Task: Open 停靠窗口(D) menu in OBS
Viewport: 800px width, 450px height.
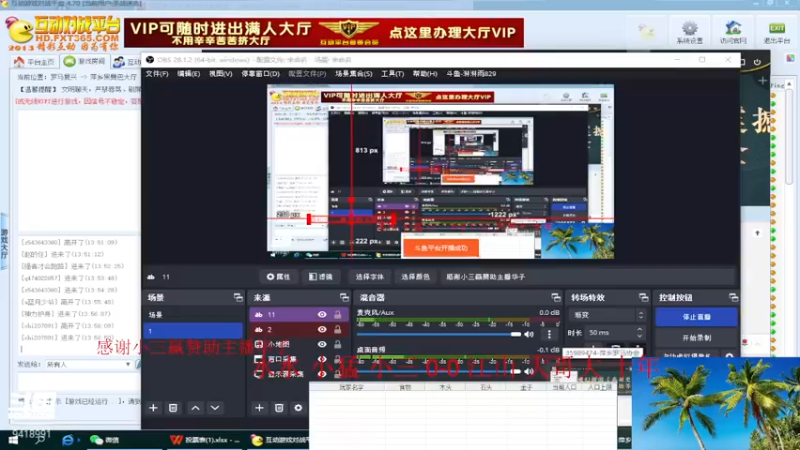Action: [260, 74]
